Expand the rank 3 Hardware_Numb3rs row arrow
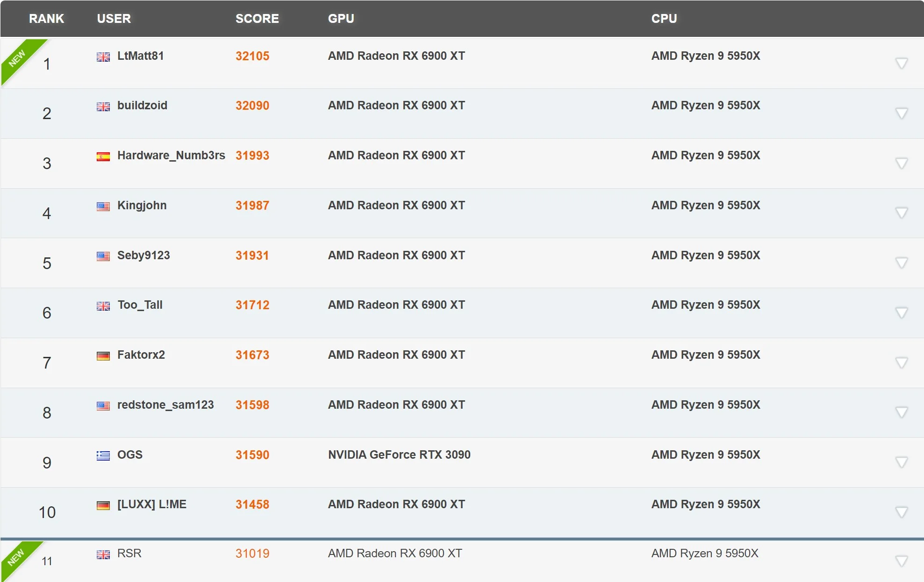Viewport: 924px width, 582px height. pyautogui.click(x=902, y=163)
